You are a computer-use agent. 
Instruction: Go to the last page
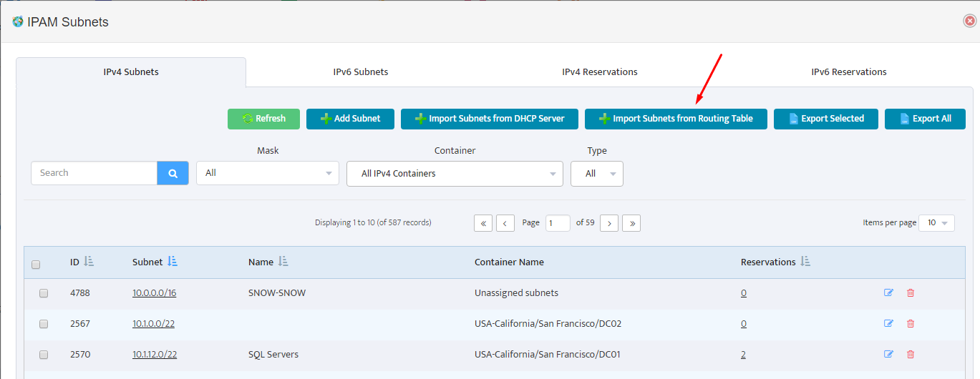631,223
